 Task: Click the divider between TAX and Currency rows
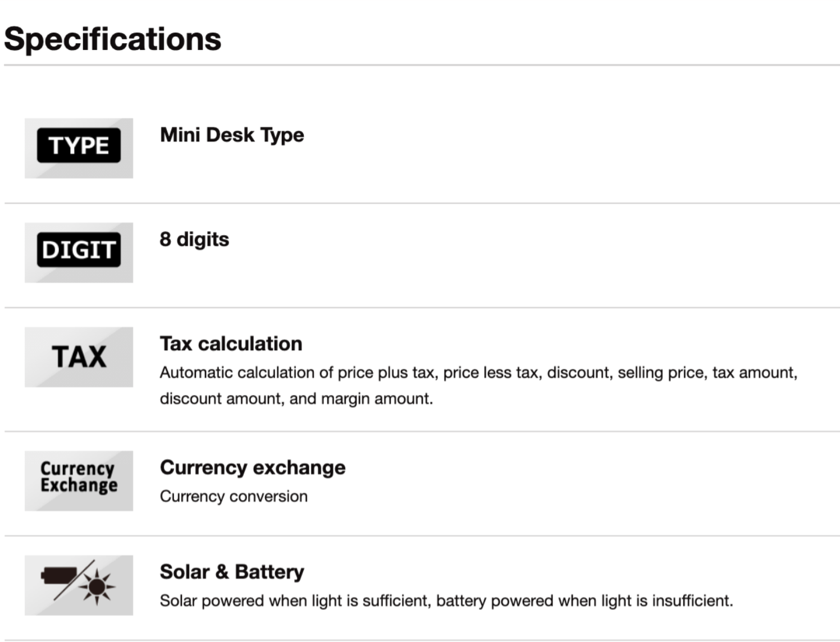click(421, 432)
